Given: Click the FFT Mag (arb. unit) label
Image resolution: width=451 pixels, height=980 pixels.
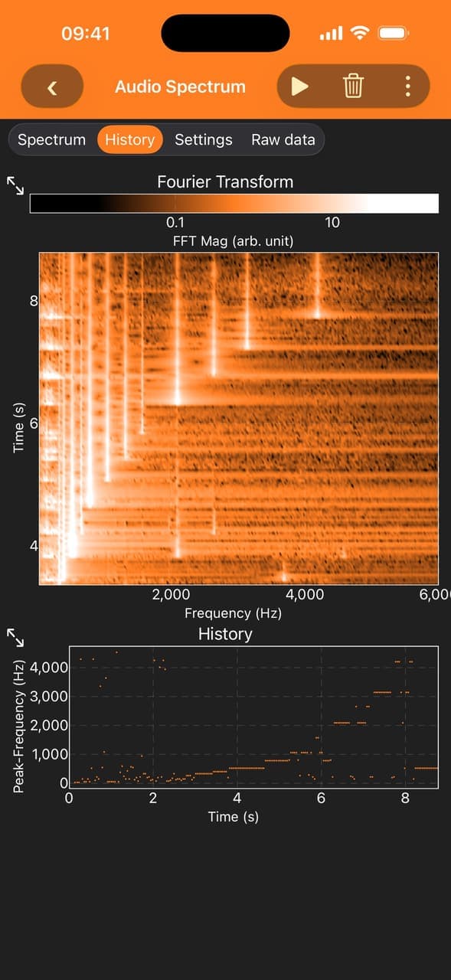Looking at the screenshot, I should coord(234,241).
